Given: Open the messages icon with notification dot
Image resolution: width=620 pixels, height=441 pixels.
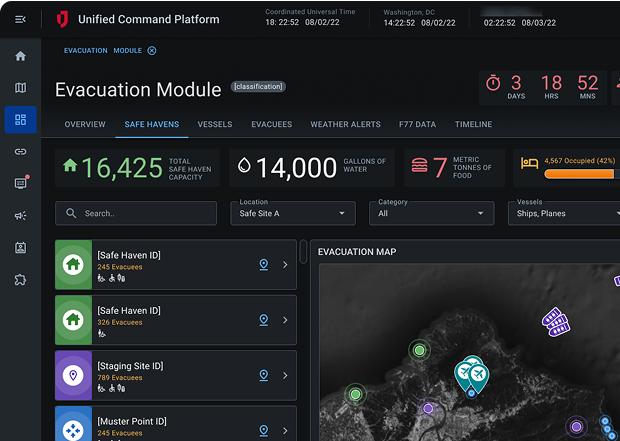Looking at the screenshot, I should coord(20,183).
